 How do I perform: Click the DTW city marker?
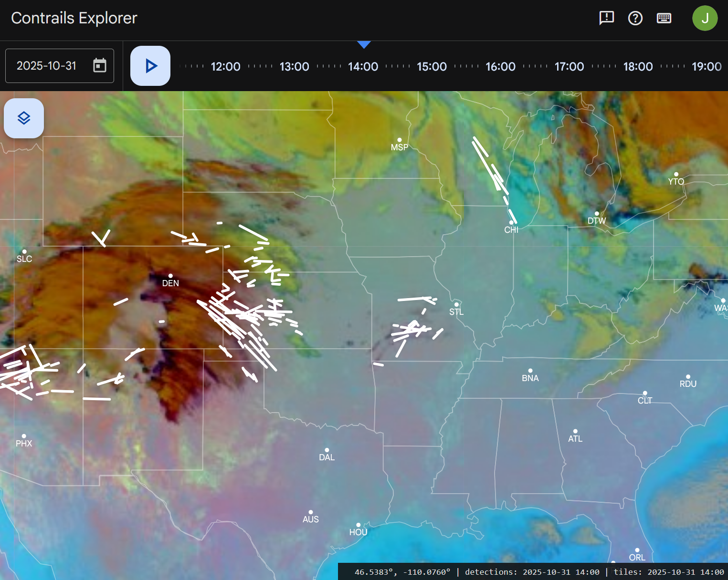597,214
